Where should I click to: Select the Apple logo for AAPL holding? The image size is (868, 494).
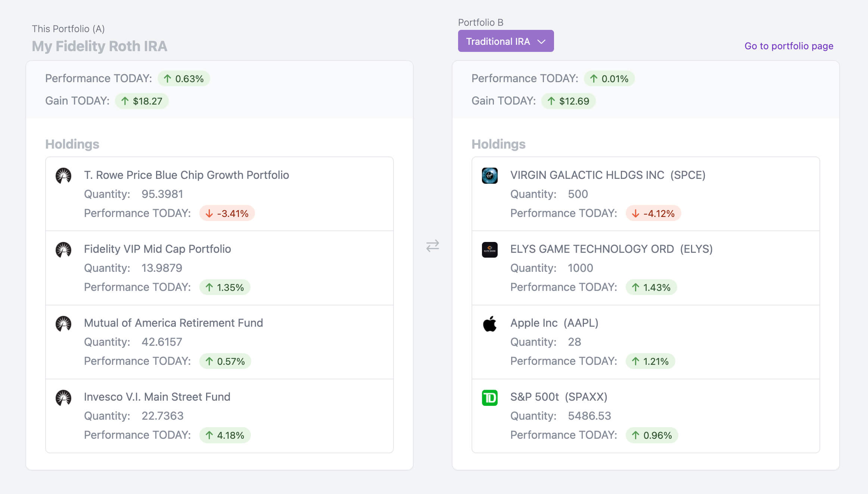[490, 323]
